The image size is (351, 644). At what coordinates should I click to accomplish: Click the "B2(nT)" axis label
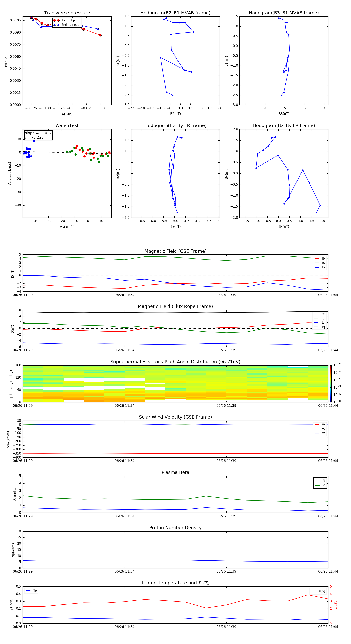click(x=175, y=114)
